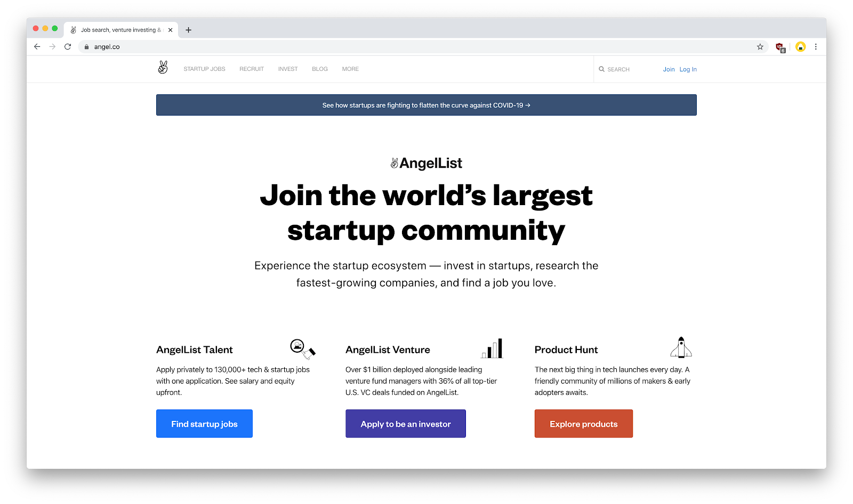Click the Product Hunt heading
Image resolution: width=853 pixels, height=504 pixels.
pos(566,349)
